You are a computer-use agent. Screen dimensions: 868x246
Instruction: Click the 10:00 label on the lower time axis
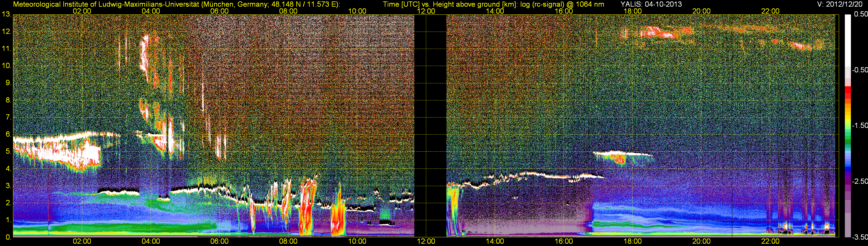(357, 241)
